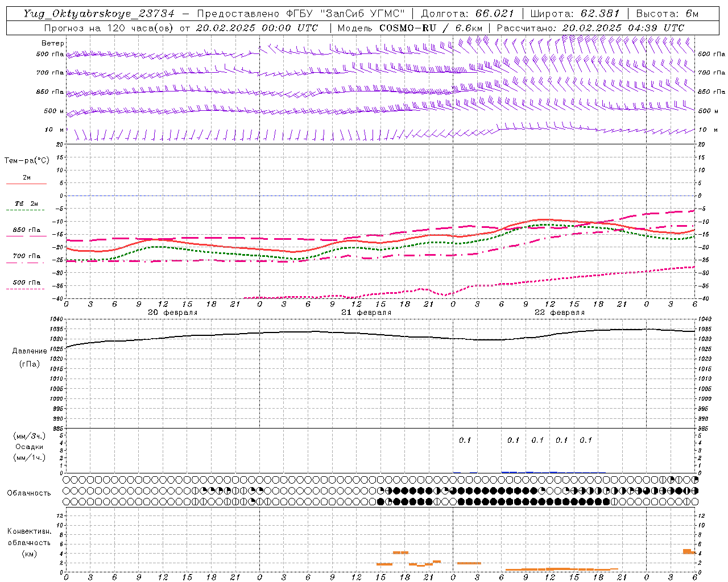
Task: Click the station title Yug_Oktyabrskoye_23734
Action: coord(99,14)
